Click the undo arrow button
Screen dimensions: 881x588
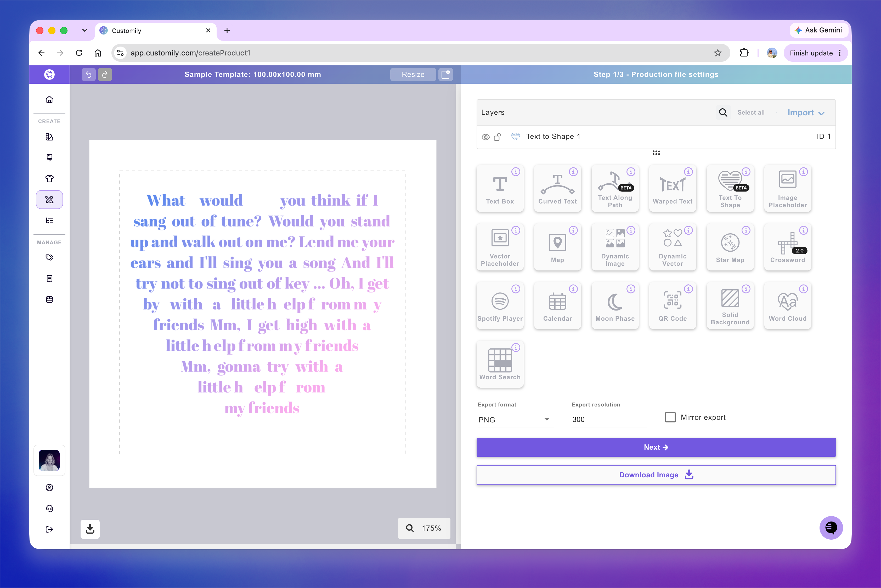(x=88, y=75)
